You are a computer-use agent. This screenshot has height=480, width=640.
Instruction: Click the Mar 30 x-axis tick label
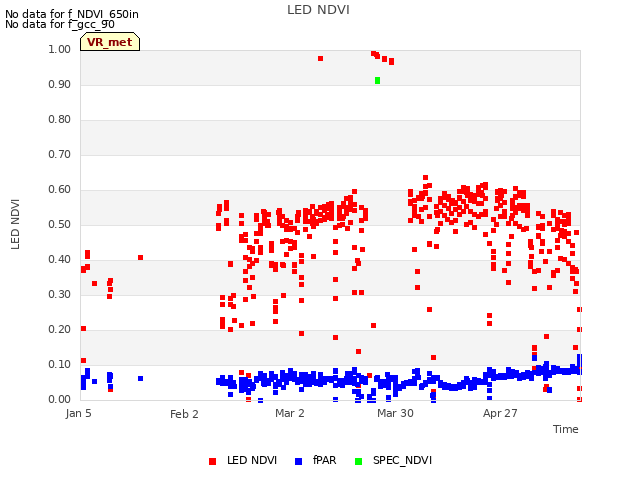pos(395,413)
